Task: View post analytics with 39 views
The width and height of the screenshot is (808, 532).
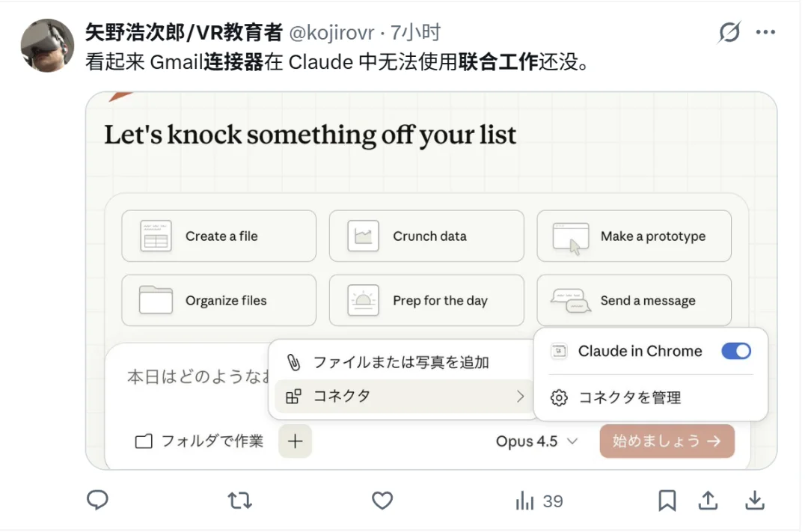Action: (x=539, y=501)
